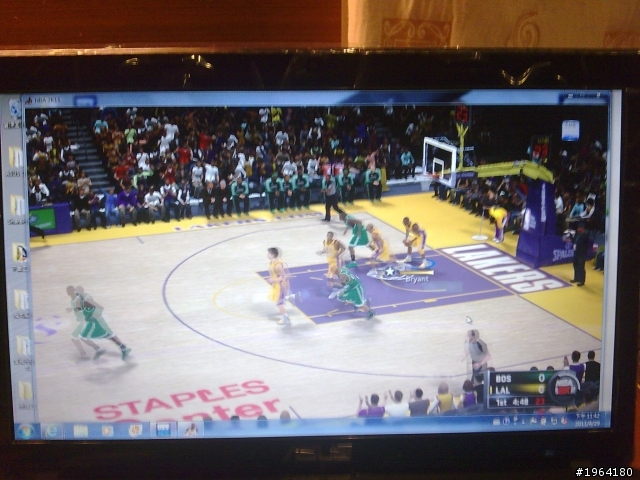This screenshot has height=480, width=640.
Task: Click the blue-white overlay icon near the backboard
Action: click(570, 131)
